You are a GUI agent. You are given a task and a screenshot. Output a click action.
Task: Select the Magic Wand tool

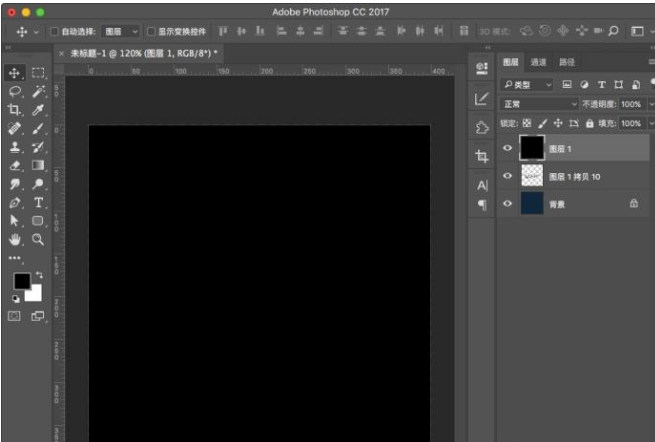pos(38,91)
